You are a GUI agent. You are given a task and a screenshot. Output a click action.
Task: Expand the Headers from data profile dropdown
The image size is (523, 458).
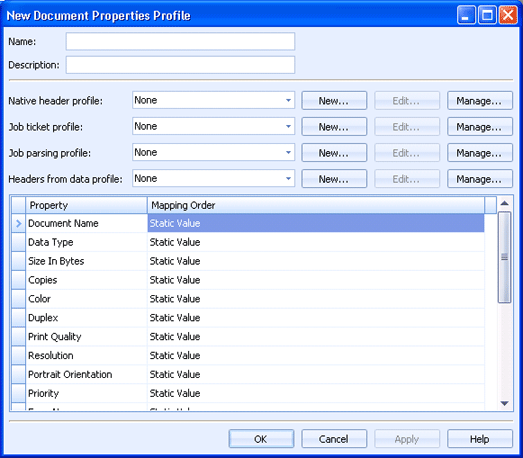click(213, 178)
